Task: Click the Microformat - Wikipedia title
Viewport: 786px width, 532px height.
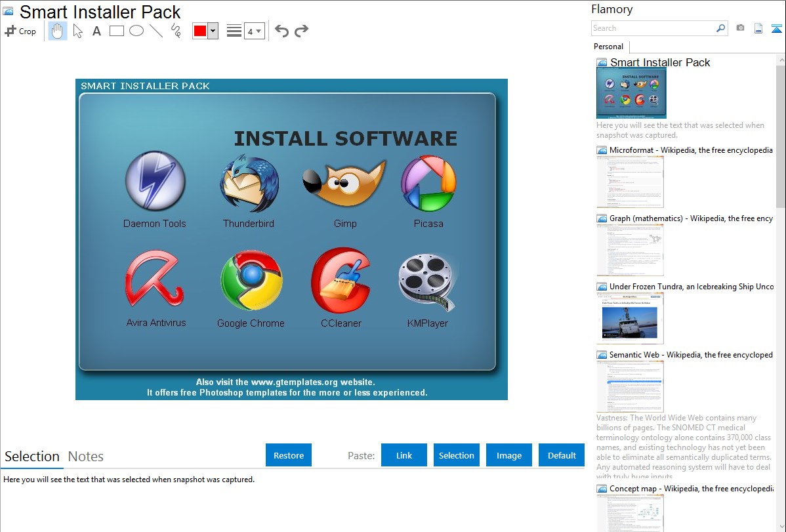Action: click(691, 150)
